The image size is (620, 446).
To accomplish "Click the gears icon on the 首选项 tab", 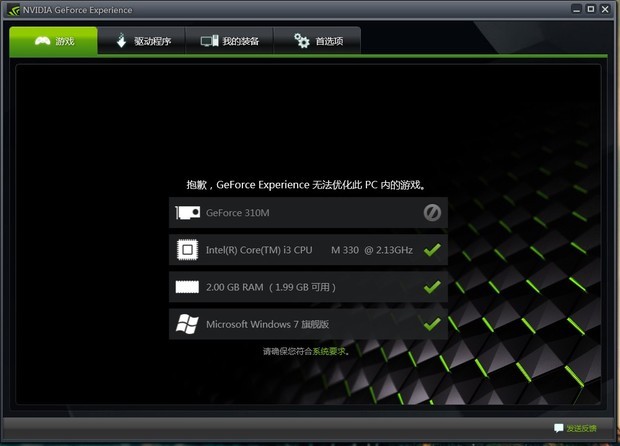I will (301, 41).
